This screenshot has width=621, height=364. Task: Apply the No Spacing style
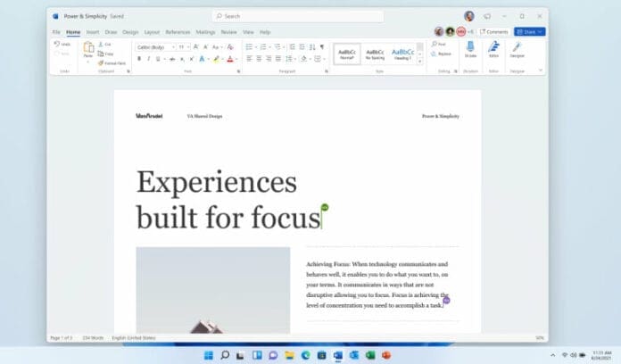pos(375,54)
